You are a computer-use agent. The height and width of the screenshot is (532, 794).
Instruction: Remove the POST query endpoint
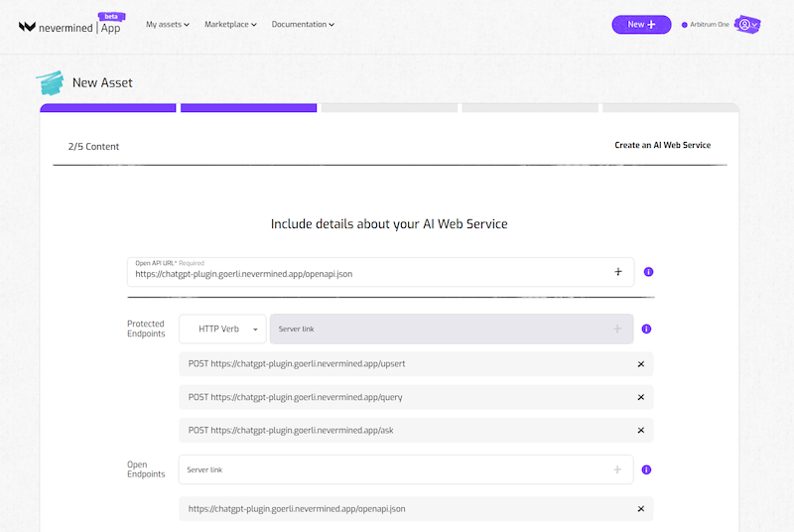click(x=640, y=397)
